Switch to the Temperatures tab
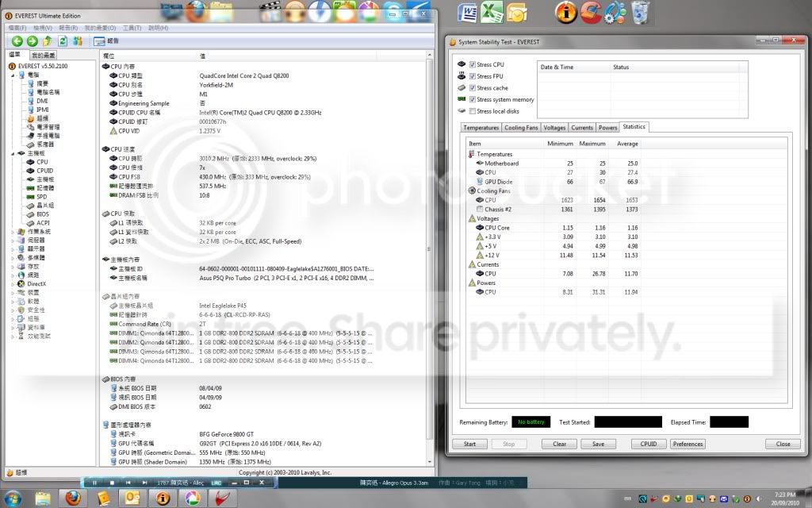Screen dimensions: 812x508 [x=481, y=128]
